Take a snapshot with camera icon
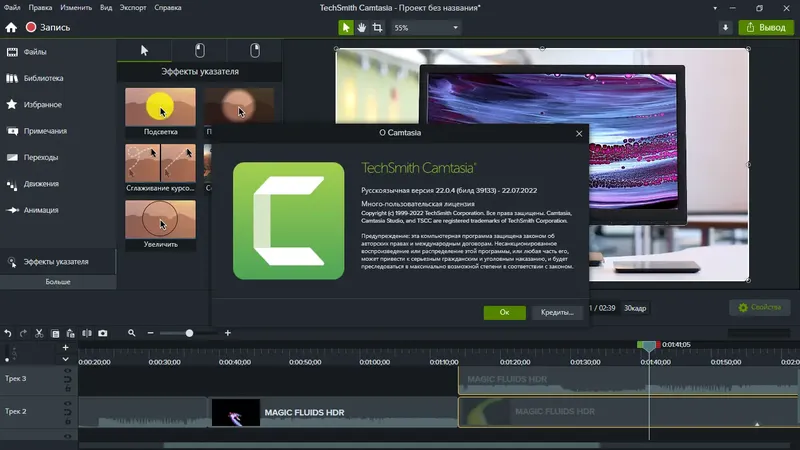The height and width of the screenshot is (450, 800). coord(103,333)
